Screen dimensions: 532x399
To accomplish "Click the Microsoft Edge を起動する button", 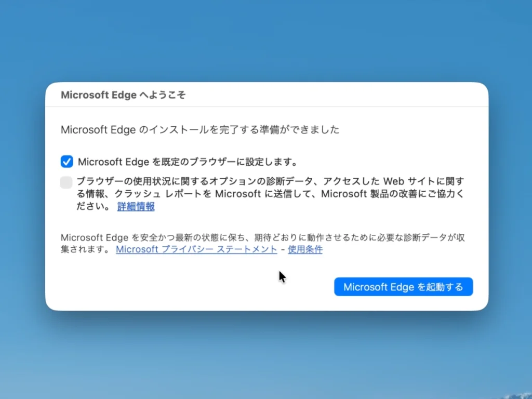I will [x=403, y=287].
